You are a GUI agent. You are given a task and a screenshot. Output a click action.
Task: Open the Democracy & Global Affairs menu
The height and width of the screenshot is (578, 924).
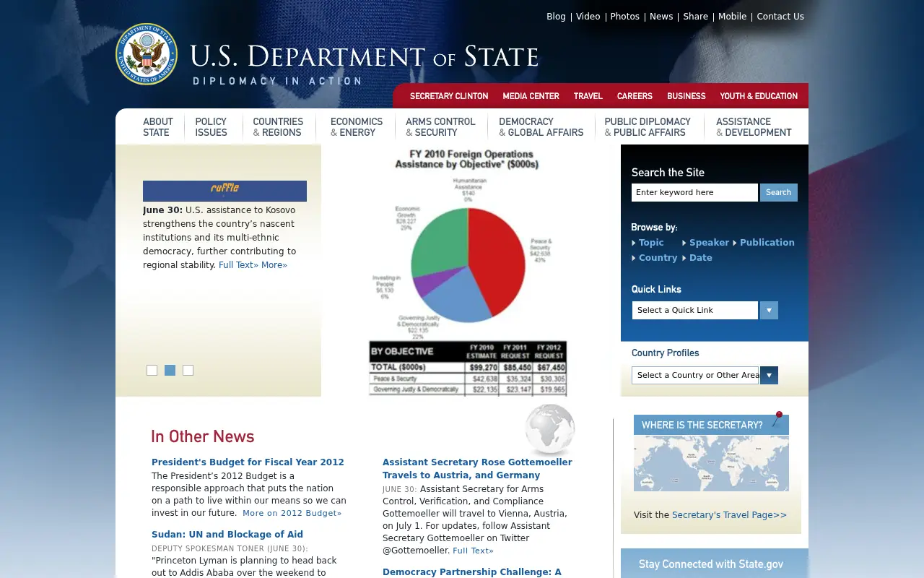(541, 127)
